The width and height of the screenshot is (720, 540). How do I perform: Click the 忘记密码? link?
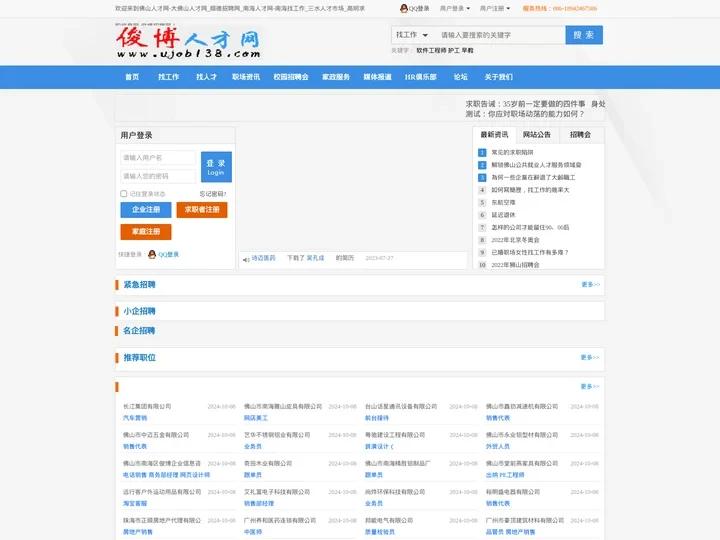tap(213, 194)
